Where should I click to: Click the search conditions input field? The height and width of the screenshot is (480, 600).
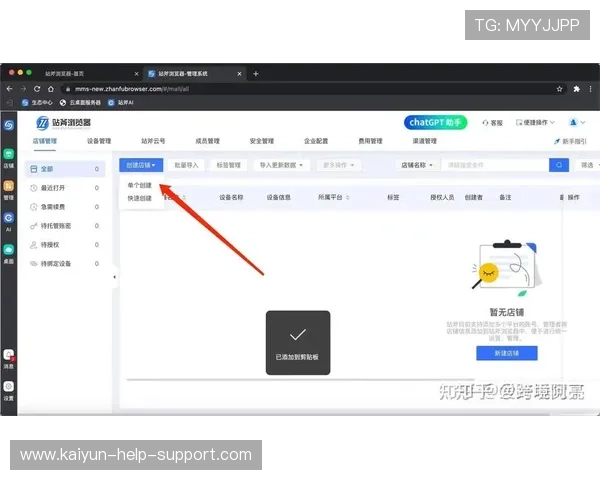pyautogui.click(x=494, y=165)
